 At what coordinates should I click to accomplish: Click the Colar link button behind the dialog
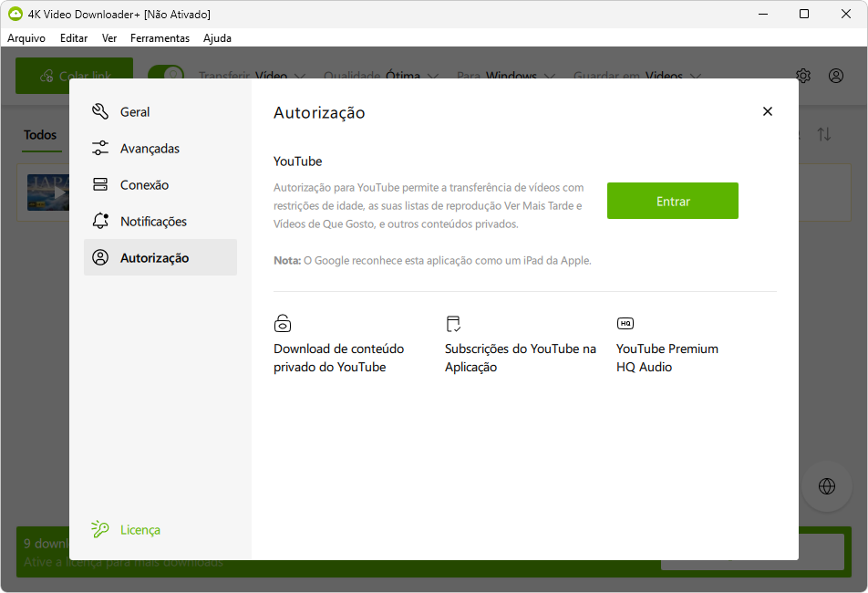(x=74, y=68)
